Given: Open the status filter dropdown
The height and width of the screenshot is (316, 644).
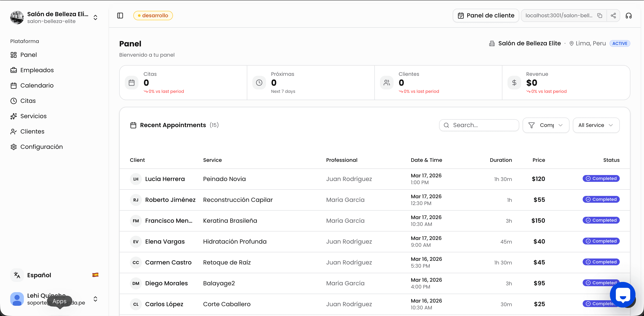Looking at the screenshot, I should (x=546, y=125).
